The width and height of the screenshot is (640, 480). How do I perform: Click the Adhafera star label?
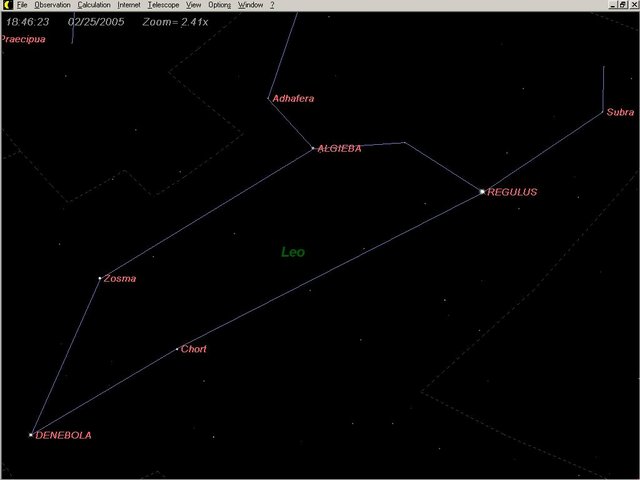[293, 99]
